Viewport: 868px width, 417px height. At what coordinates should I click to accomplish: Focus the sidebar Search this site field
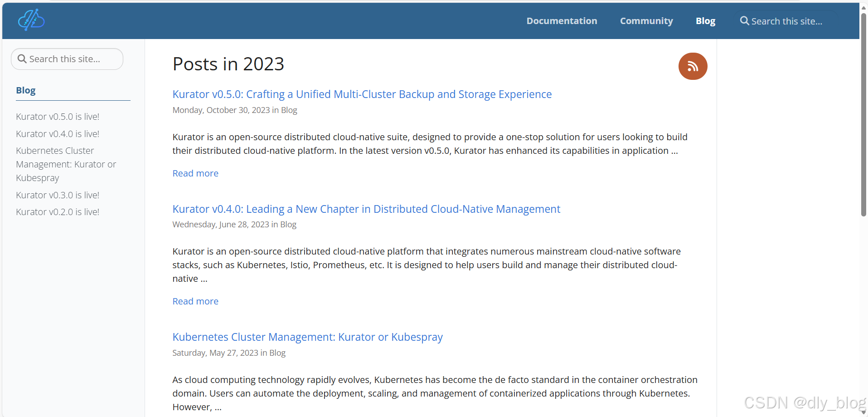(67, 59)
